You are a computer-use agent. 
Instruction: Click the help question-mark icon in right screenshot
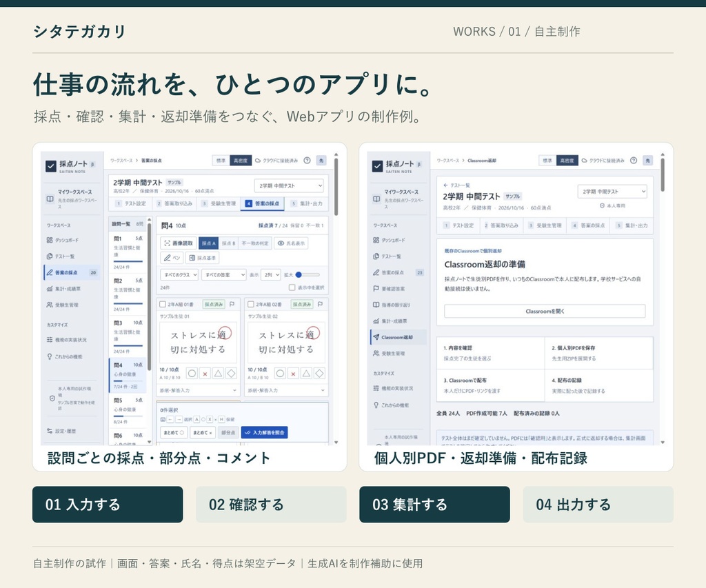pyautogui.click(x=634, y=161)
